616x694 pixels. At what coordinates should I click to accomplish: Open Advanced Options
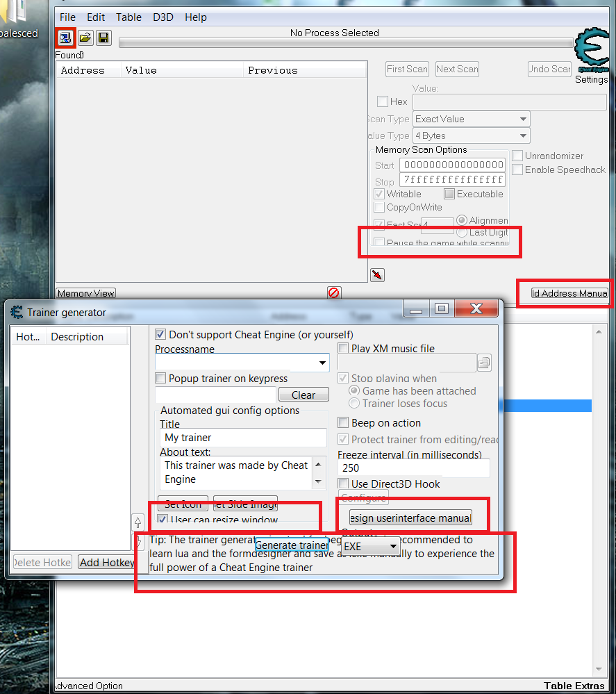(89, 686)
